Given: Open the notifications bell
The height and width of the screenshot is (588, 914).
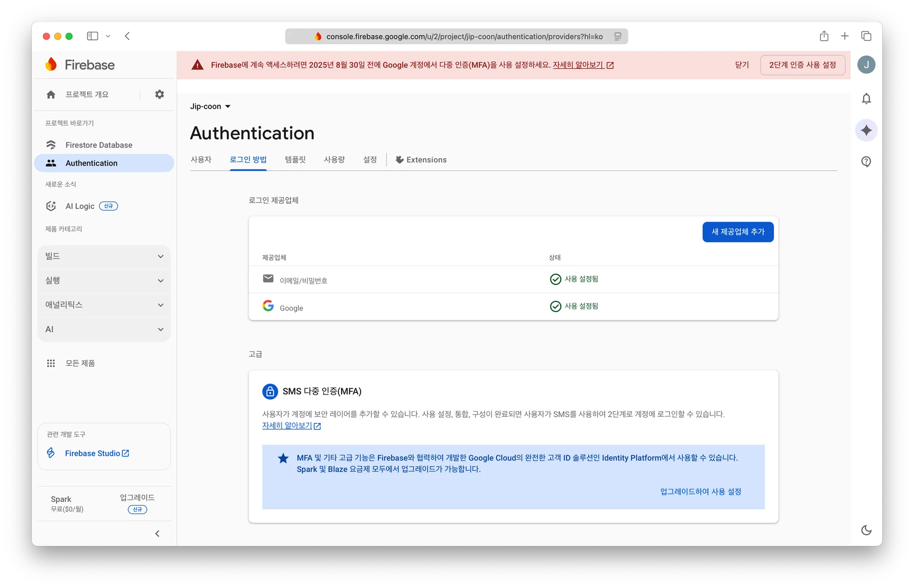Looking at the screenshot, I should [x=866, y=99].
